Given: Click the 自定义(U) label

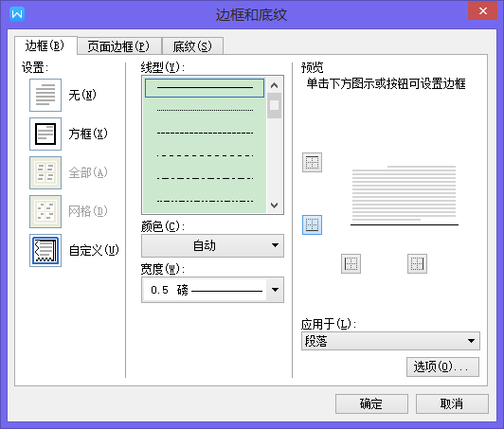Looking at the screenshot, I should (x=94, y=250).
